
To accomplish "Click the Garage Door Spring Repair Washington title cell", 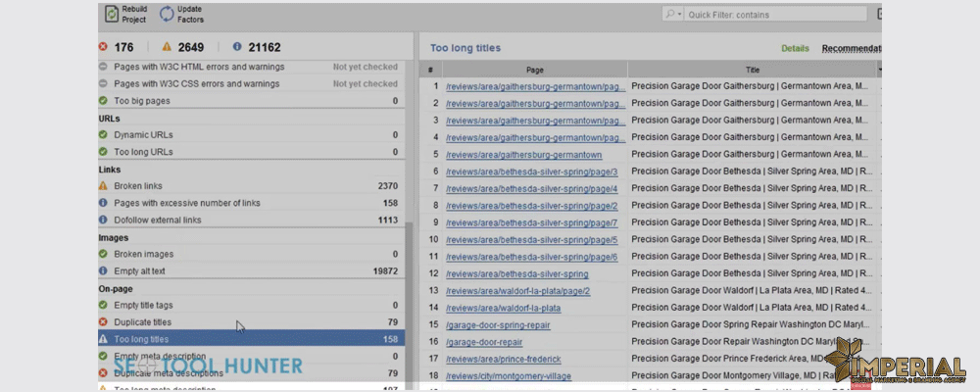I will 750,324.
